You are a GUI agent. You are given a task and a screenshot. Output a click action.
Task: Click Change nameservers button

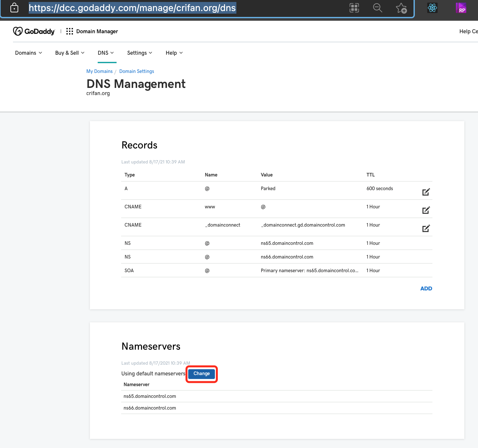(x=202, y=374)
